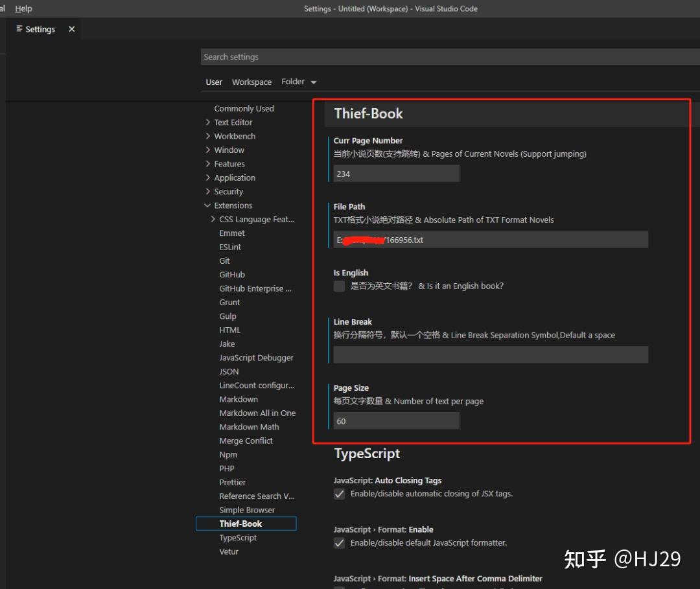Select Simple Browser settings
This screenshot has width=700, height=589.
247,509
